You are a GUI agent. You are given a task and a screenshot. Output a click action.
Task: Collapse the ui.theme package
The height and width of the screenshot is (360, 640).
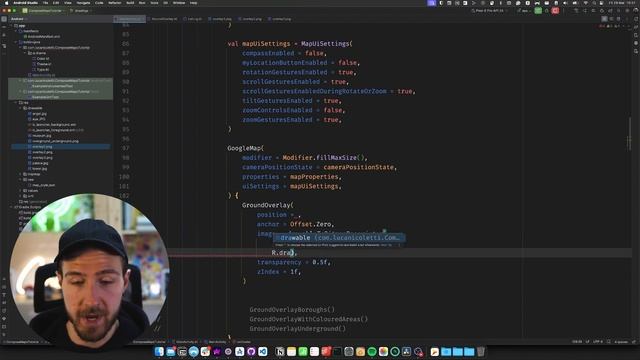pyautogui.click(x=25, y=53)
